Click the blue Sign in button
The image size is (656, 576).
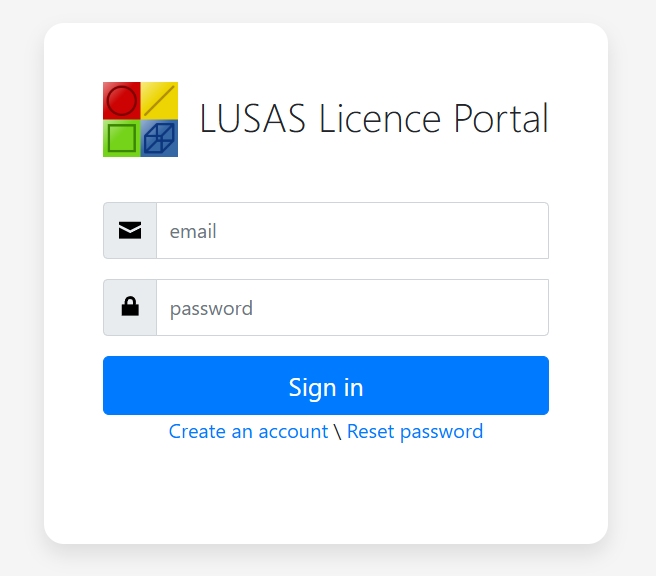click(x=326, y=385)
